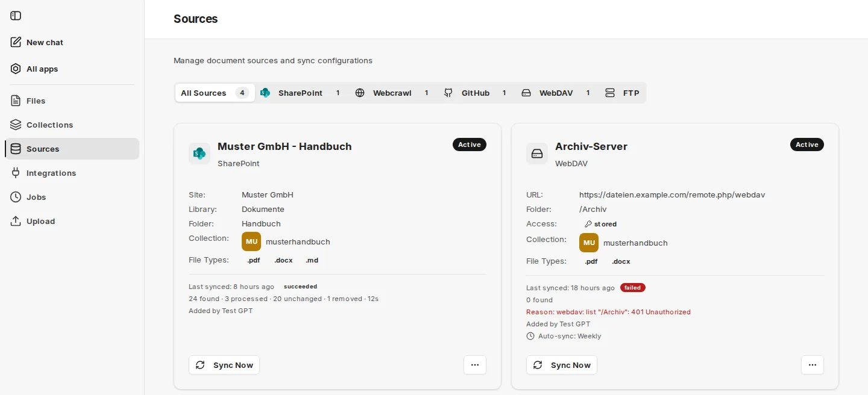
Task: Sync Now for Muster GmbH - Handbuch
Action: pos(224,365)
